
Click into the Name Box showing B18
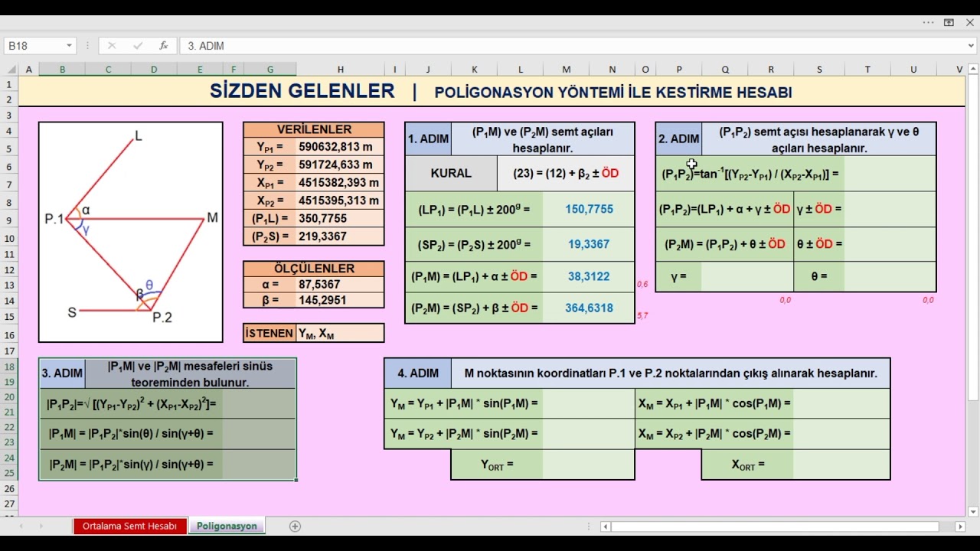click(35, 46)
